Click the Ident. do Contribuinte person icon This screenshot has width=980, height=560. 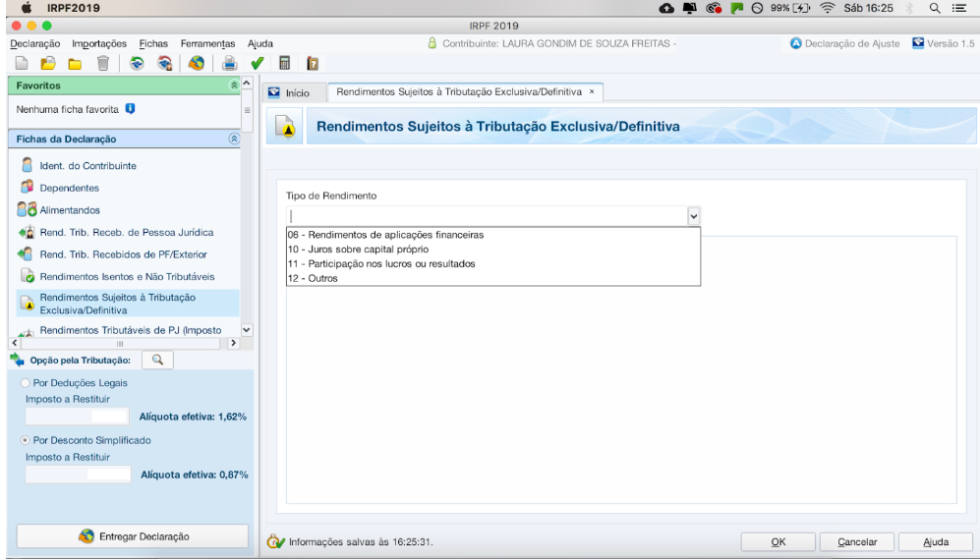[x=27, y=165]
